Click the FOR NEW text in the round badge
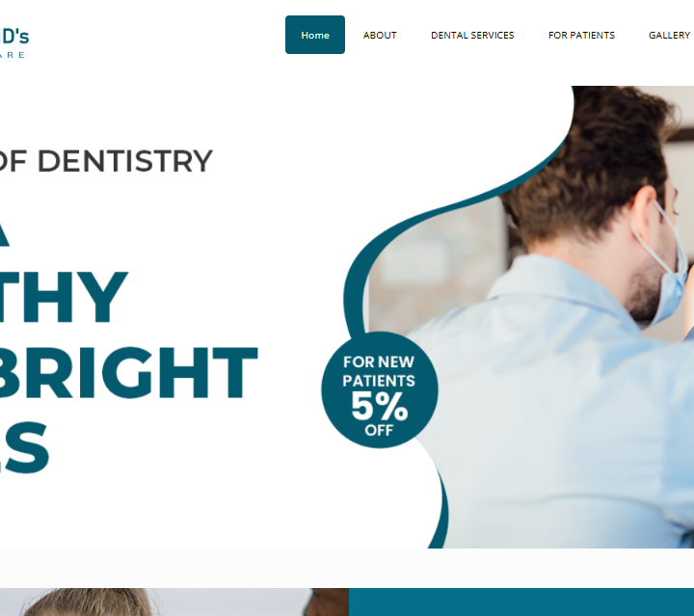694x616 pixels. [x=379, y=362]
